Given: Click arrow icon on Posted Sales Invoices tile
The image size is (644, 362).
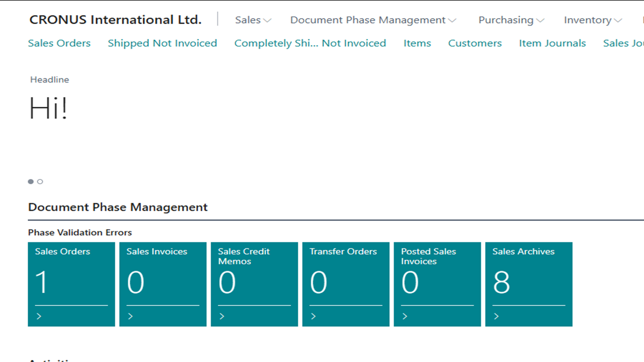Looking at the screenshot, I should coord(406,316).
